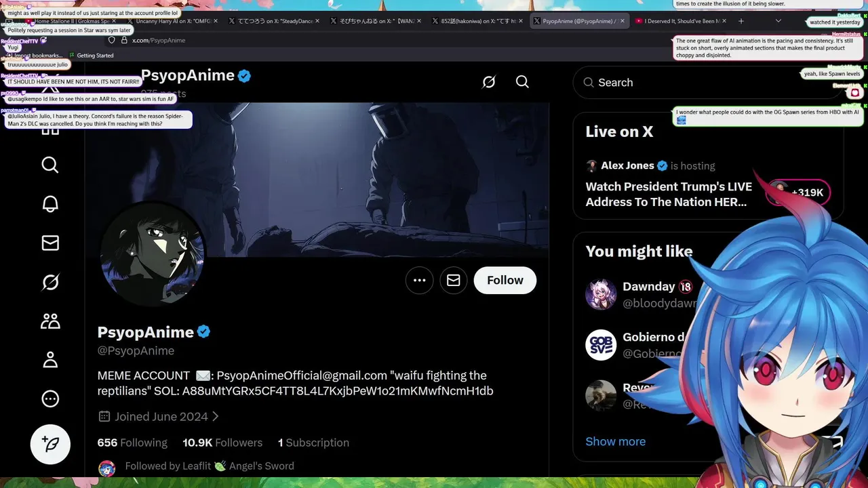The width and height of the screenshot is (868, 488).
Task: Switch to Grokmas browser tab
Action: tap(71, 21)
